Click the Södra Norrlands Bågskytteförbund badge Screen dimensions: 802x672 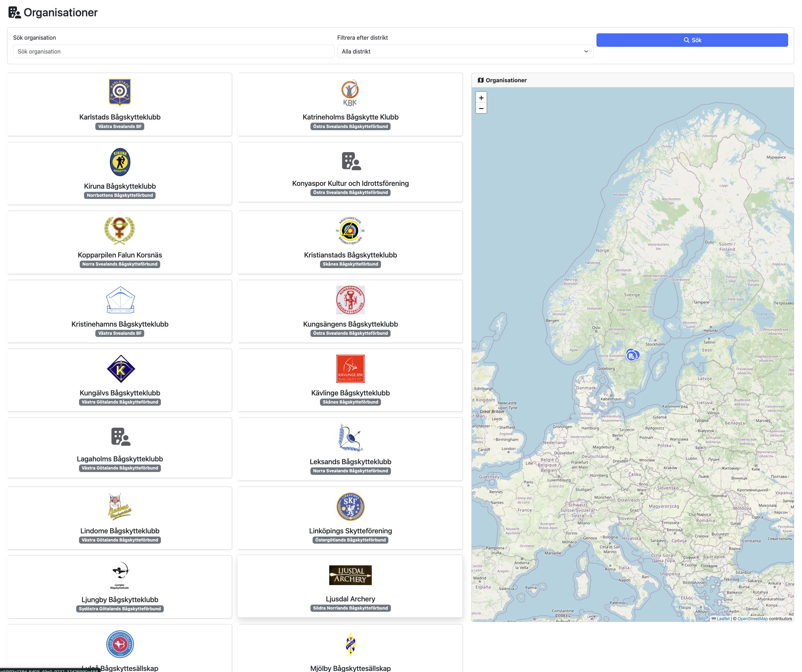coord(350,608)
